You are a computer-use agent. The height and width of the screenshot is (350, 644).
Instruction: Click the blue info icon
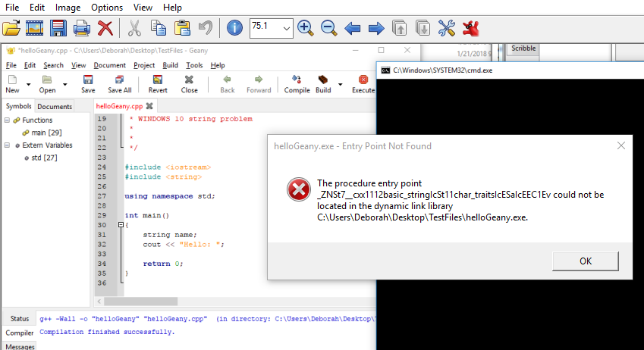(x=235, y=28)
